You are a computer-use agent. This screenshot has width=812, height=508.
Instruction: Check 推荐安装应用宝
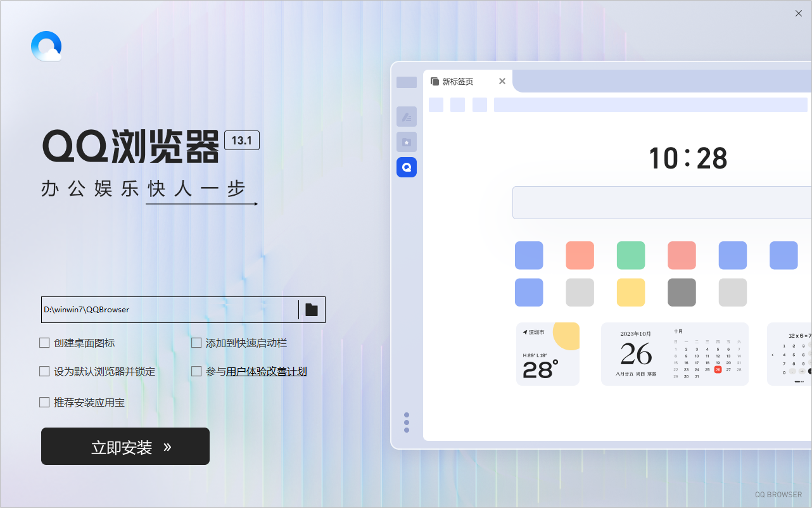click(44, 402)
